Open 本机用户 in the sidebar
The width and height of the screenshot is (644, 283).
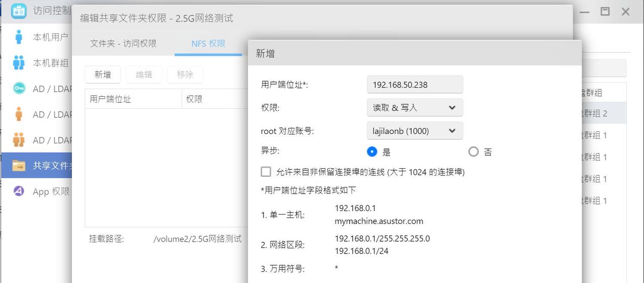(x=36, y=37)
